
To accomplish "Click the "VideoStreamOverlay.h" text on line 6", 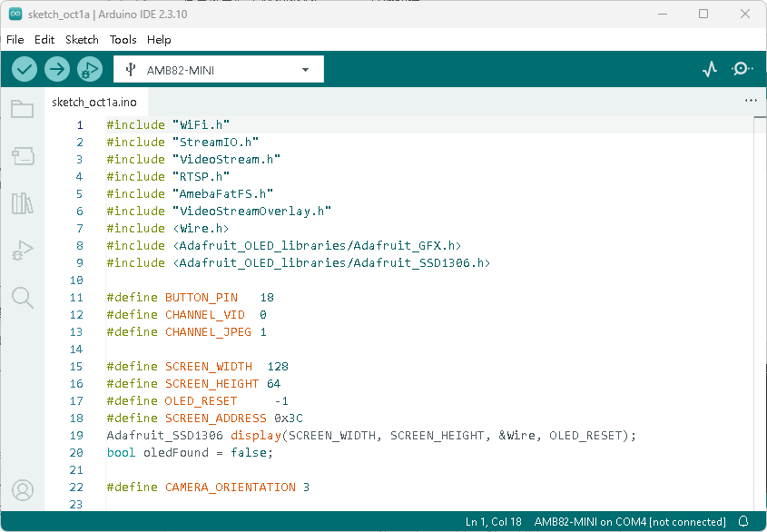I will click(x=252, y=211).
